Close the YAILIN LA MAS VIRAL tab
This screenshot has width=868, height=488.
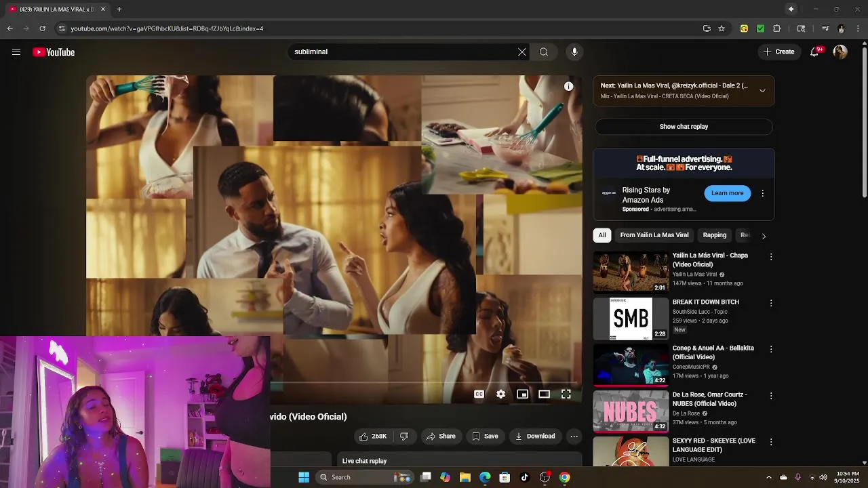[103, 9]
